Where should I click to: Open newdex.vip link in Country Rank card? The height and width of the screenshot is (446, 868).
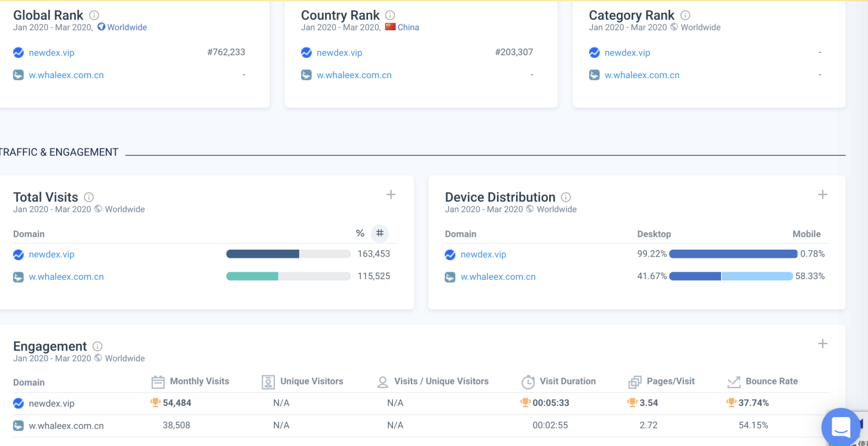(x=339, y=53)
